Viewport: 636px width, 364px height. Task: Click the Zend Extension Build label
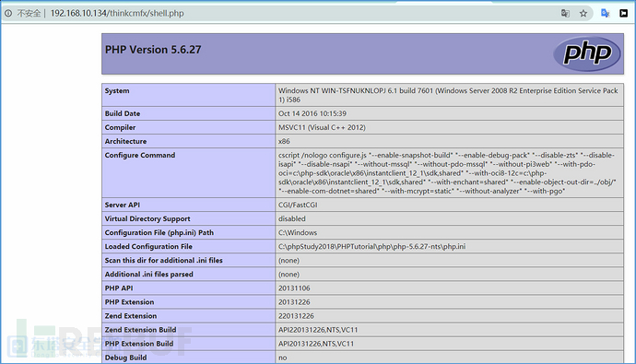point(140,330)
